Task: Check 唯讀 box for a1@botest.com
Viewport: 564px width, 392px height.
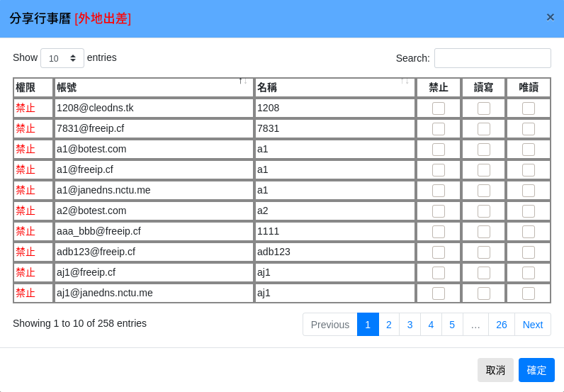Action: (x=529, y=150)
